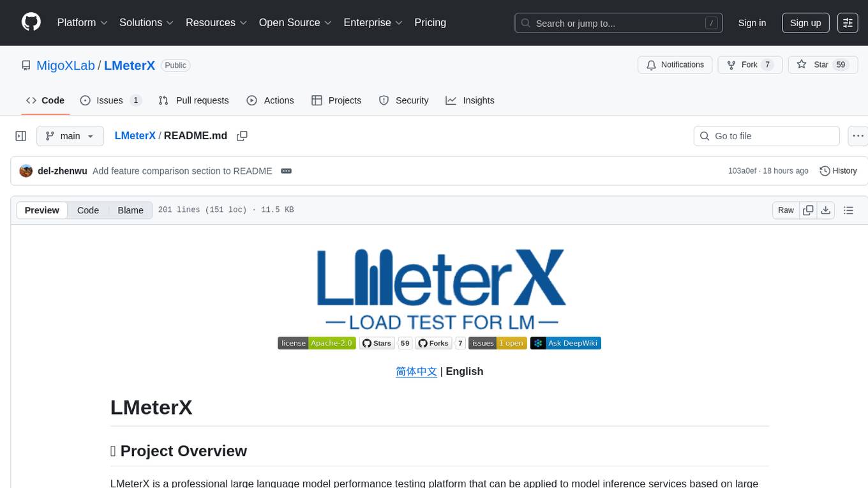Click the Apache-2.0 license badge
This screenshot has width=868, height=488.
(x=317, y=343)
